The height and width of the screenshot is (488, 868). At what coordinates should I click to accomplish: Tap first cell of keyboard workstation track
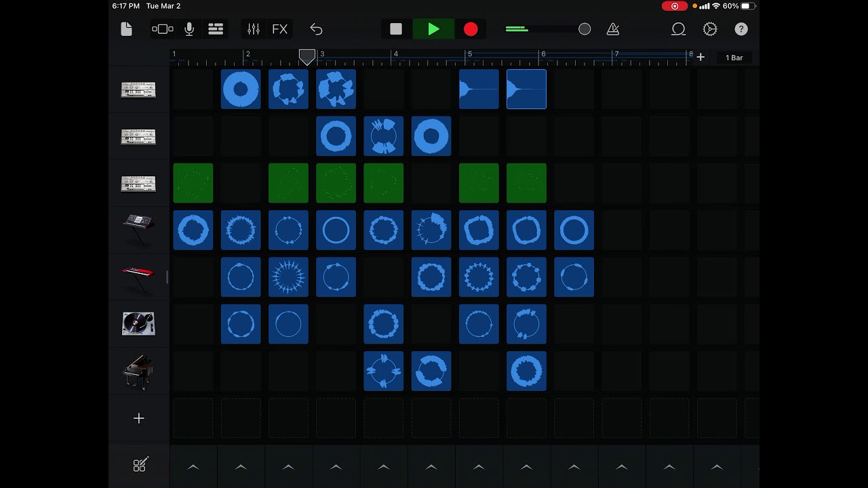coord(193,230)
